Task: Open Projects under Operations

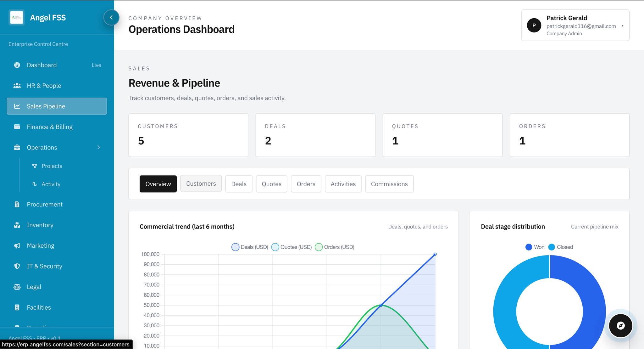Action: coord(52,166)
